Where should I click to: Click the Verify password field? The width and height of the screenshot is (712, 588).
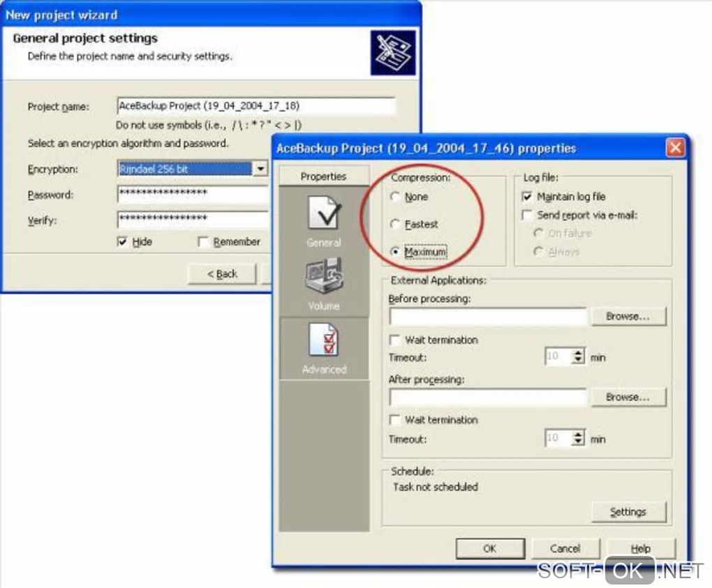(194, 220)
